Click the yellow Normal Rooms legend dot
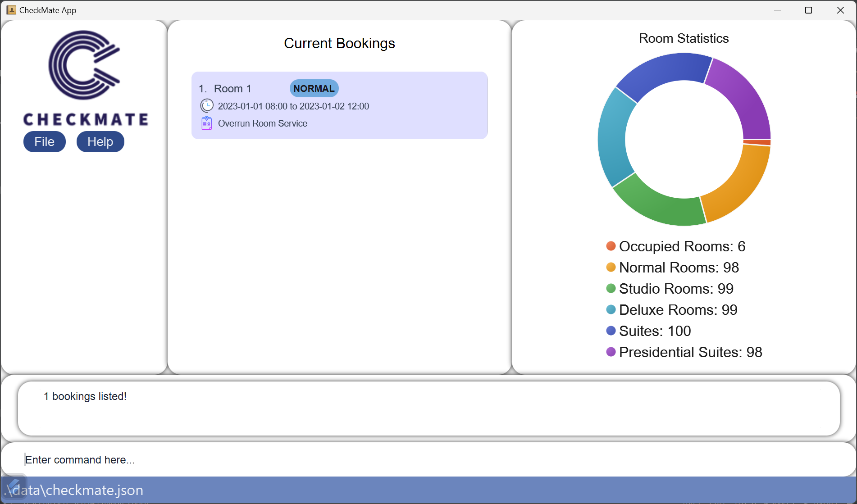The height and width of the screenshot is (504, 857). click(611, 267)
